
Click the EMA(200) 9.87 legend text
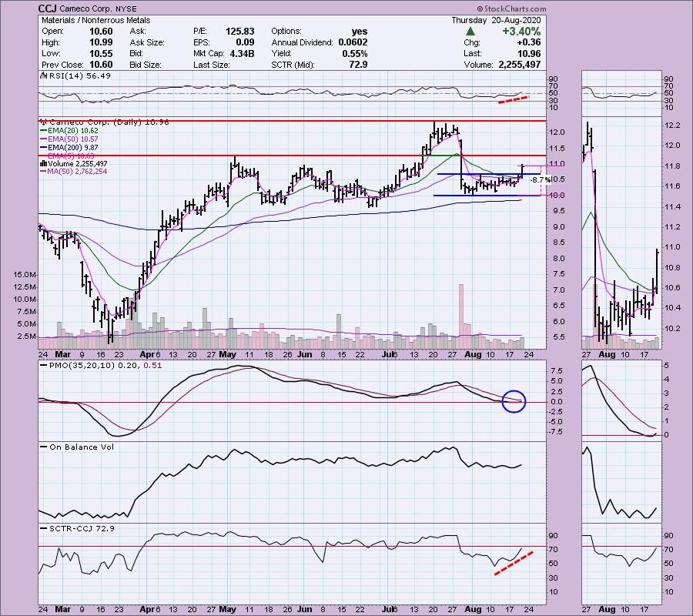tap(72, 148)
